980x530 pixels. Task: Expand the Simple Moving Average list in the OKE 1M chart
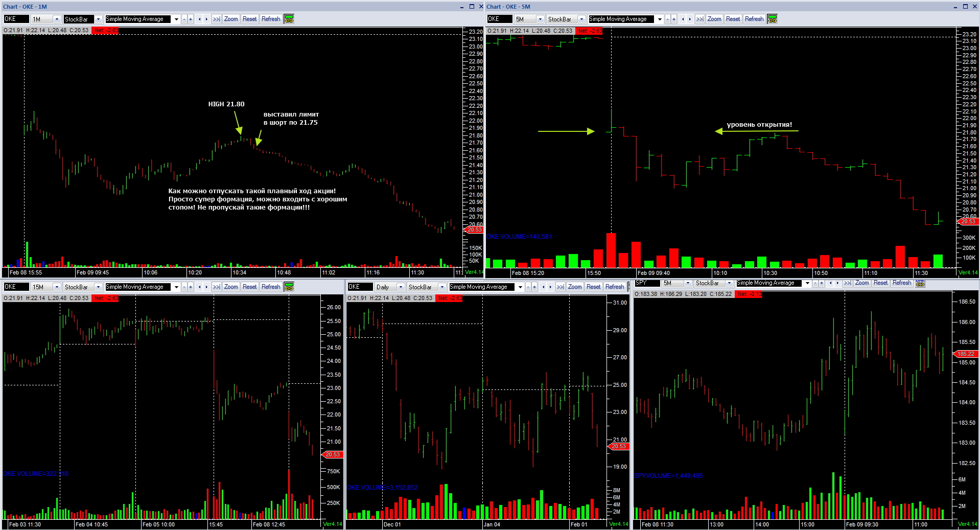176,19
